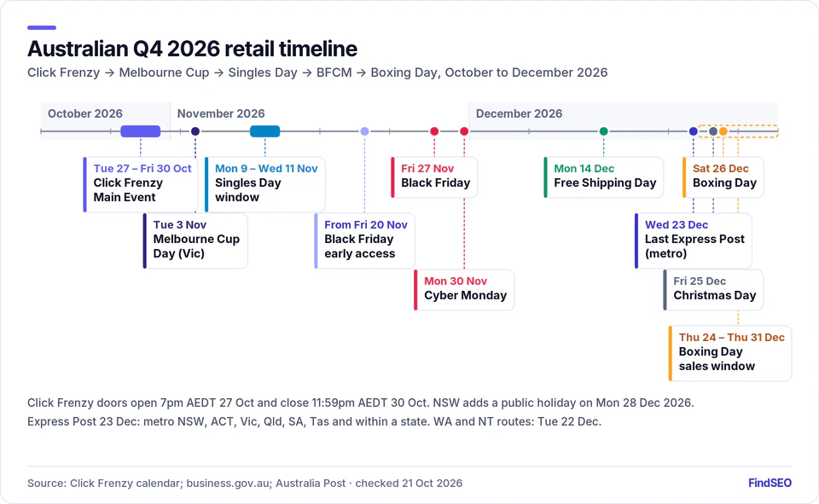819x504 pixels.
Task: Click the "Tue 3 Nov" date label
Action: click(x=180, y=224)
